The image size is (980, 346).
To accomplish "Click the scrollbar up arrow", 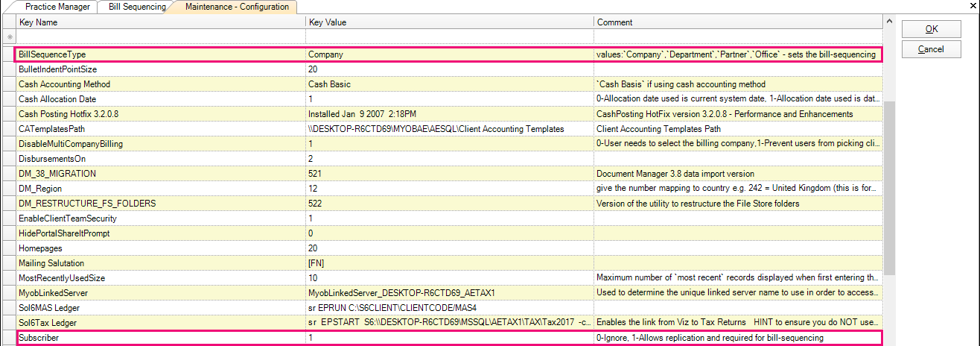I will click(889, 22).
